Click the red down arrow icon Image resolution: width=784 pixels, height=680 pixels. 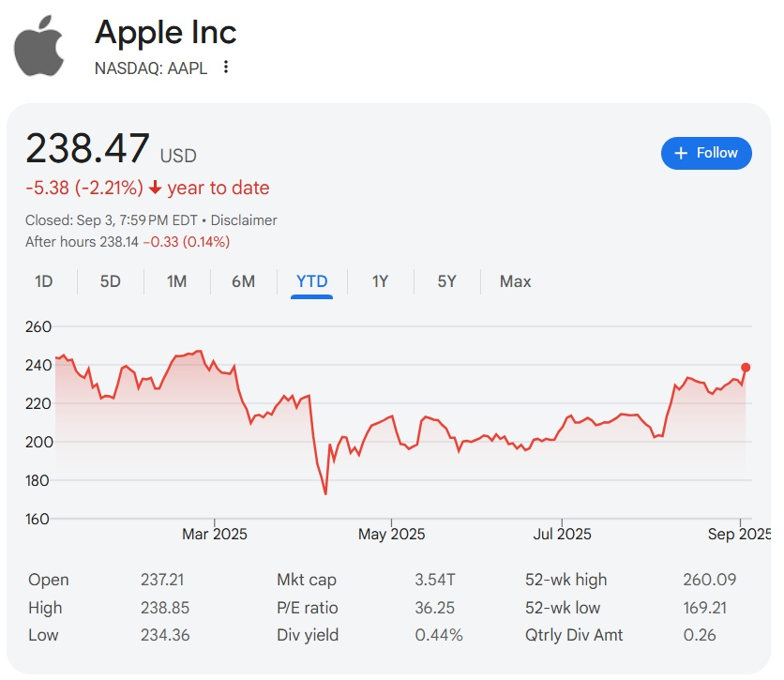(155, 189)
